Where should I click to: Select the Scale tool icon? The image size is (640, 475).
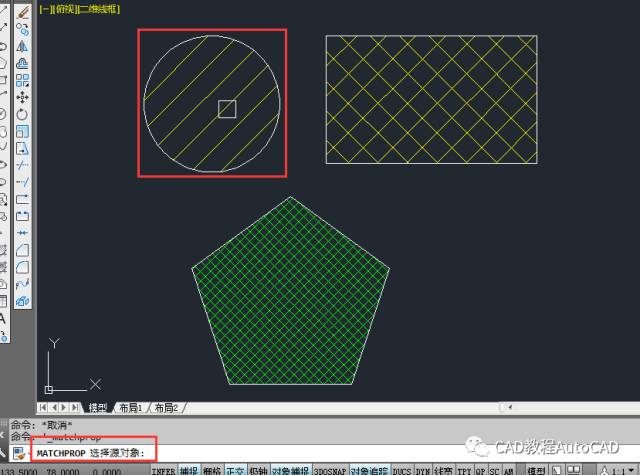point(22,131)
